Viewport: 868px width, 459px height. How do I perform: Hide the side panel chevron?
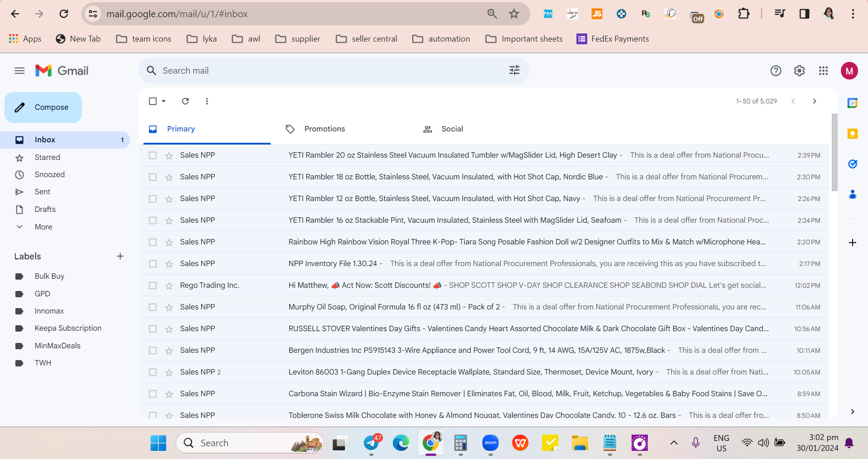coord(853,412)
